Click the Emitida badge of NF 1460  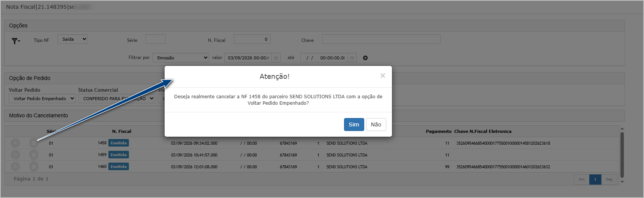coord(119,167)
